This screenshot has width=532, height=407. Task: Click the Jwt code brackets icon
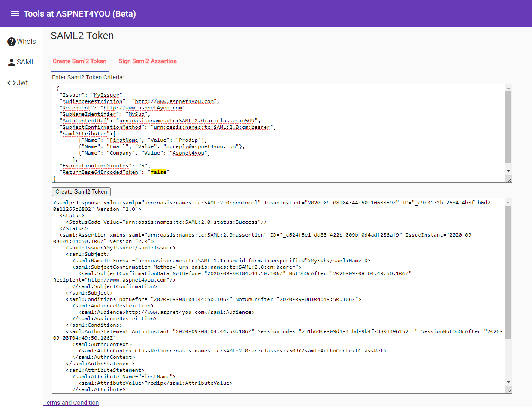click(12, 83)
